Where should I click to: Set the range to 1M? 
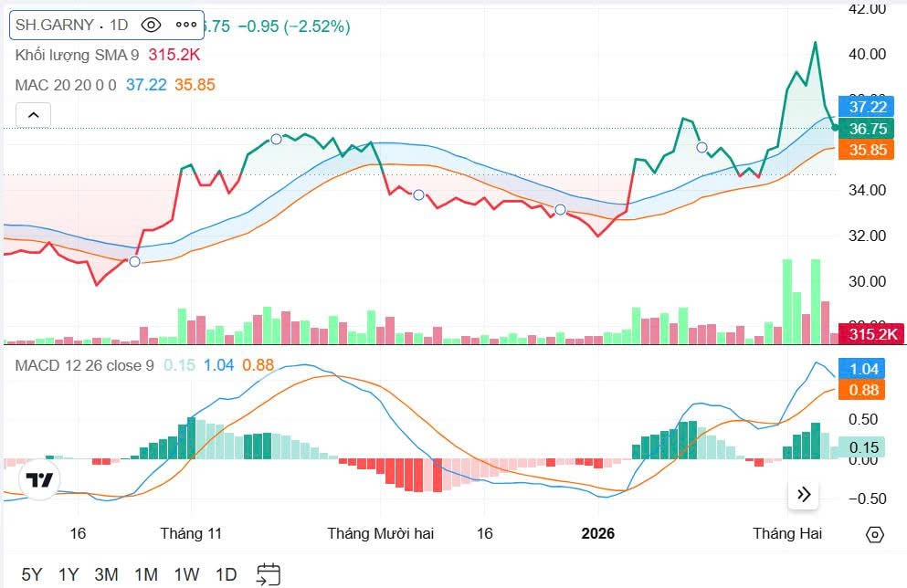pos(146,574)
